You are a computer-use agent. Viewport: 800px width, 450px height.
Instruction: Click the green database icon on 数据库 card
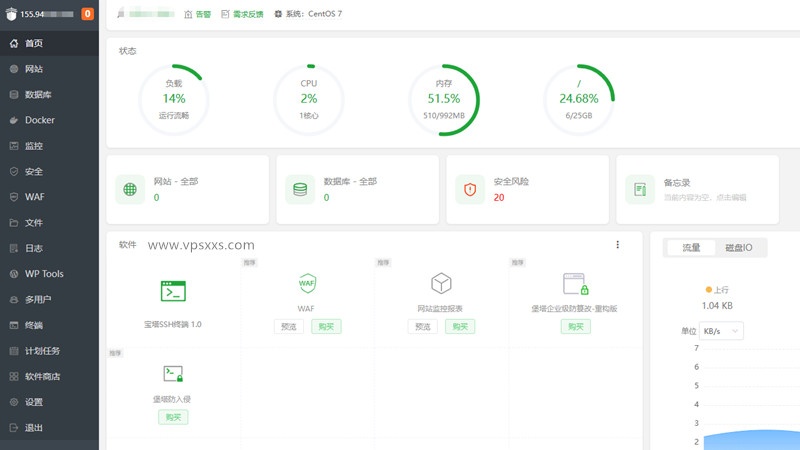[x=300, y=189]
